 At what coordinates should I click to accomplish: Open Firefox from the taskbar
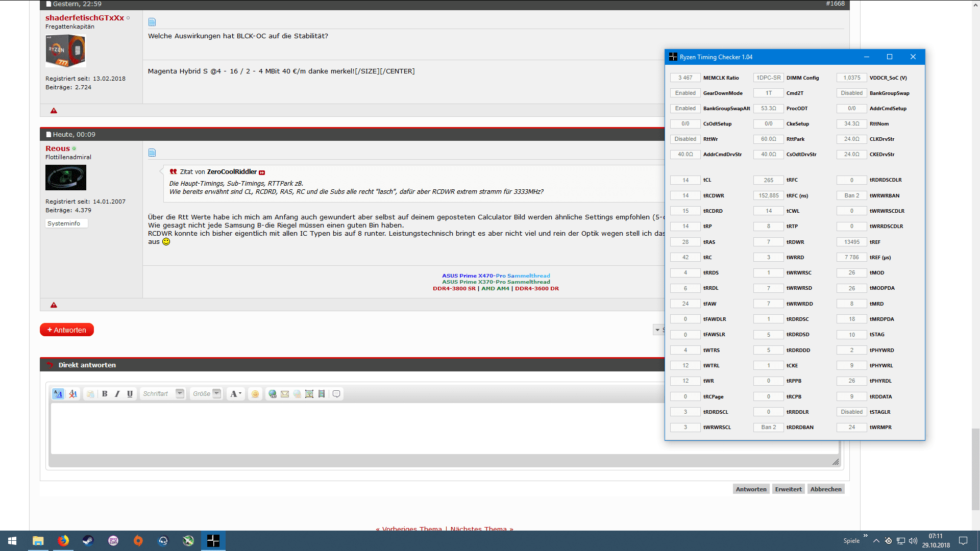coord(63,541)
